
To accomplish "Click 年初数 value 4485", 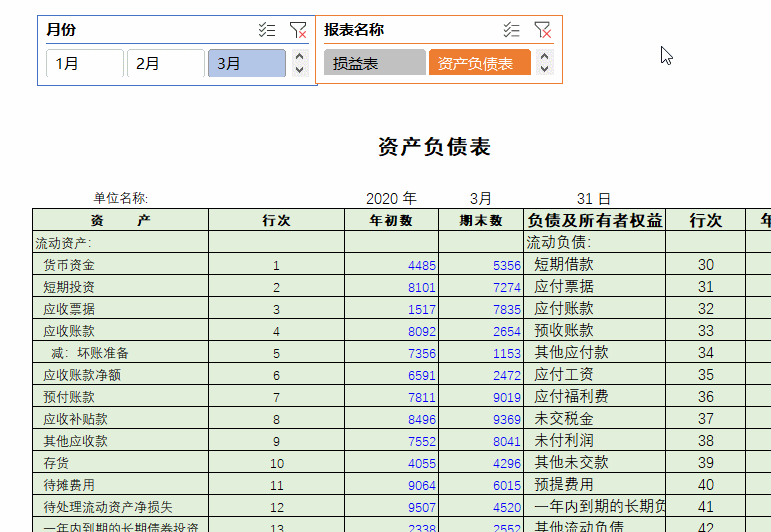I will [x=391, y=265].
